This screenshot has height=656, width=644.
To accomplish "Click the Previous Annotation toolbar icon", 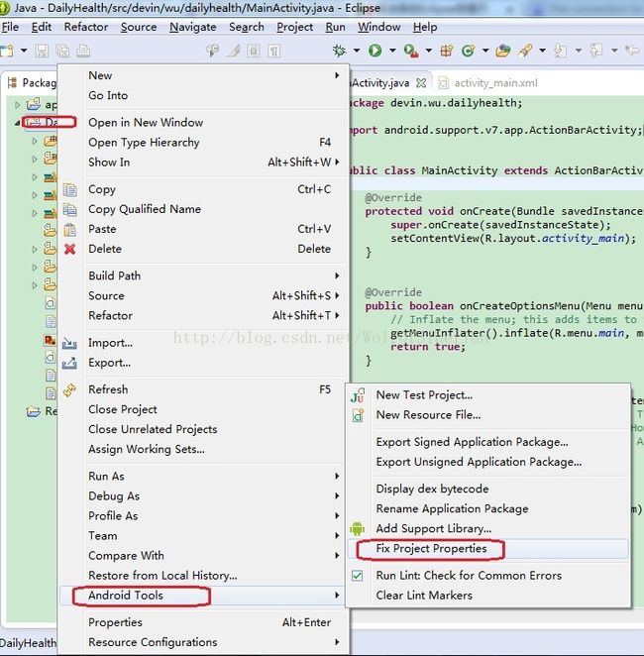I will [x=595, y=51].
